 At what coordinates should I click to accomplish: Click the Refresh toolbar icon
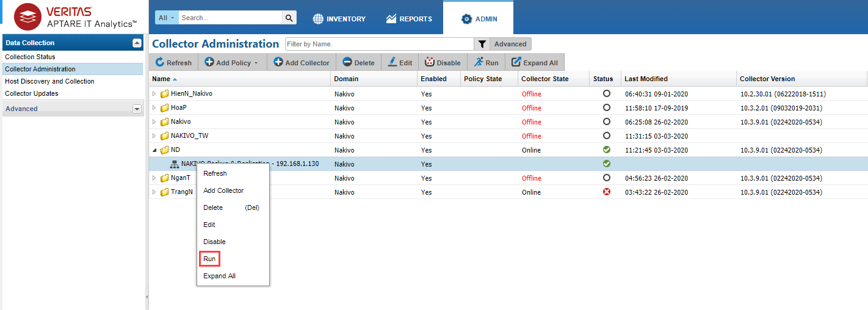click(x=160, y=62)
